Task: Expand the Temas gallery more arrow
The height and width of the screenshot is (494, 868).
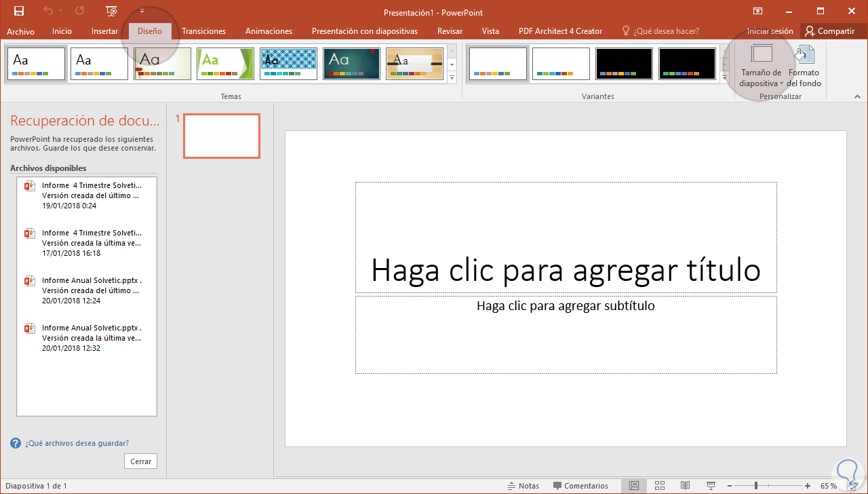Action: 452,78
